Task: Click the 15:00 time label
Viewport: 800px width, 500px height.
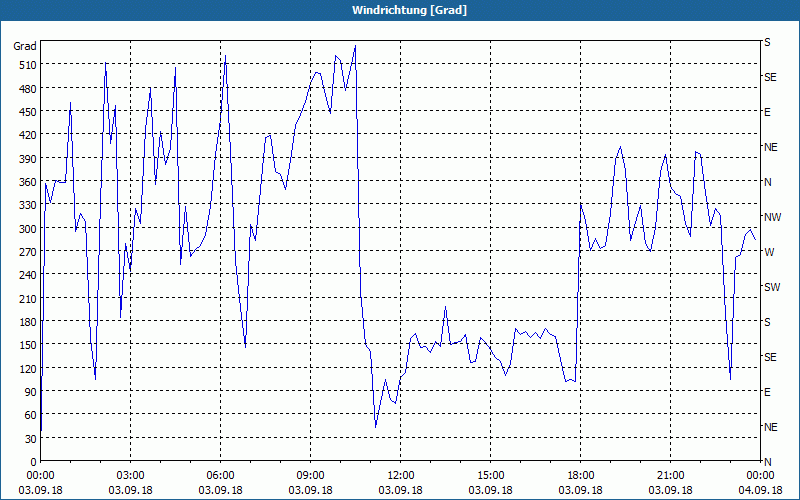Action: [x=490, y=476]
